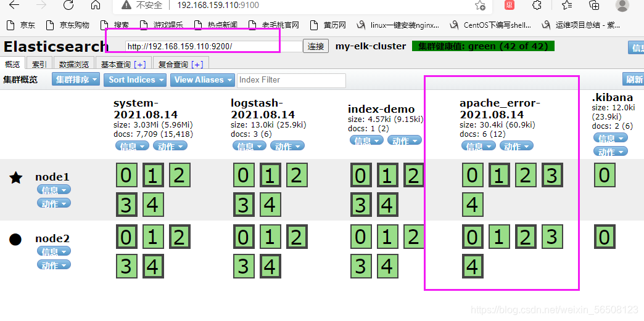Switch to the 数据浏览 tab
The height and width of the screenshot is (321, 644).
click(74, 65)
